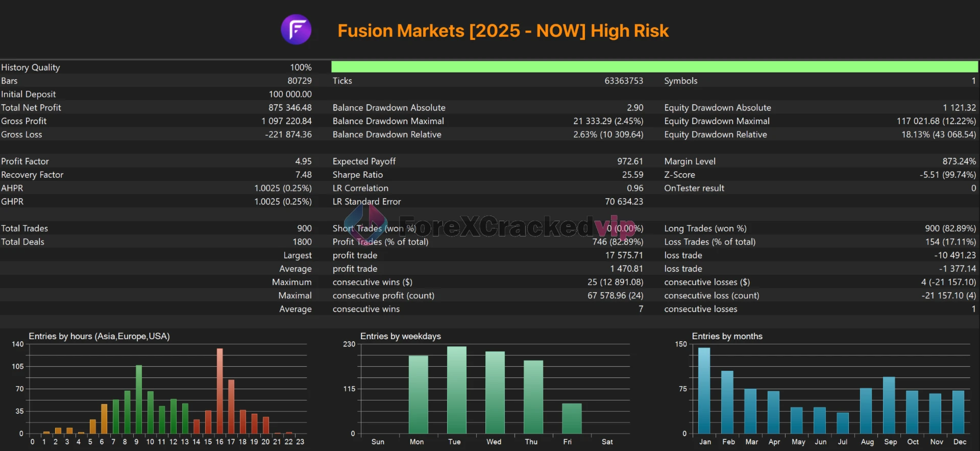Screen dimensions: 980x451
Task: Click the Friday bar in weekdays chart
Action: (x=572, y=418)
